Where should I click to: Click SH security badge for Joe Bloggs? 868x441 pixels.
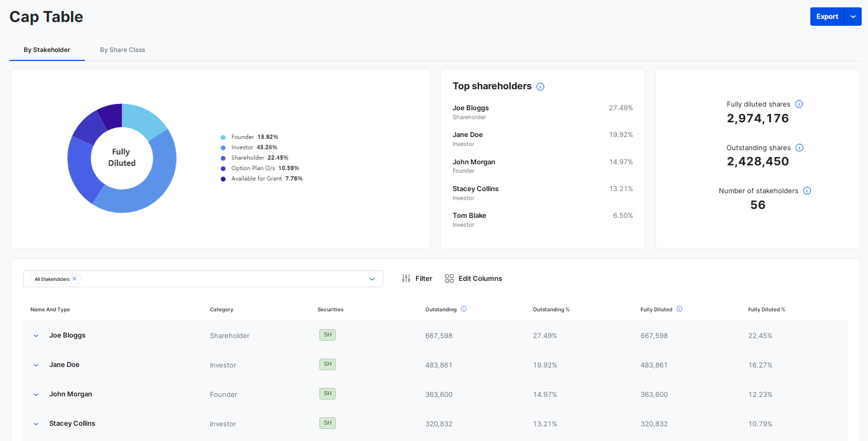327,335
